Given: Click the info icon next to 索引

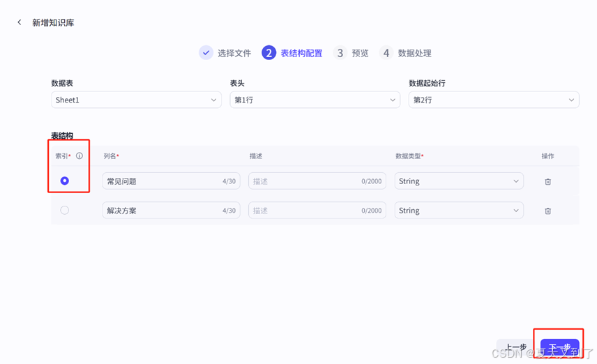Looking at the screenshot, I should pyautogui.click(x=80, y=156).
